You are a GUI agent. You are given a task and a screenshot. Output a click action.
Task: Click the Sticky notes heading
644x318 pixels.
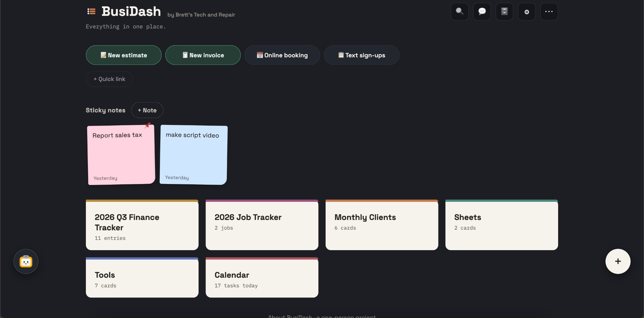(x=105, y=110)
